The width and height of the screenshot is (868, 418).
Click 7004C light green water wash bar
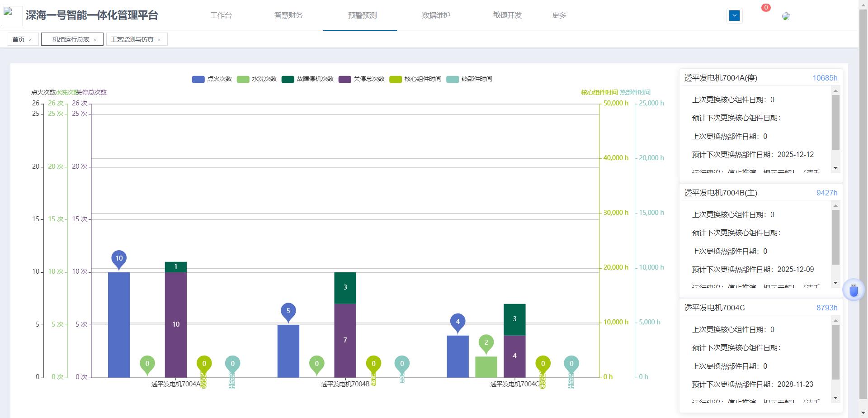(486, 367)
